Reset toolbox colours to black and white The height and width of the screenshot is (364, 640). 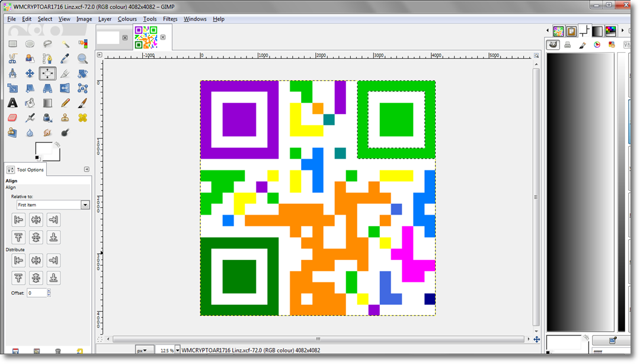37,158
